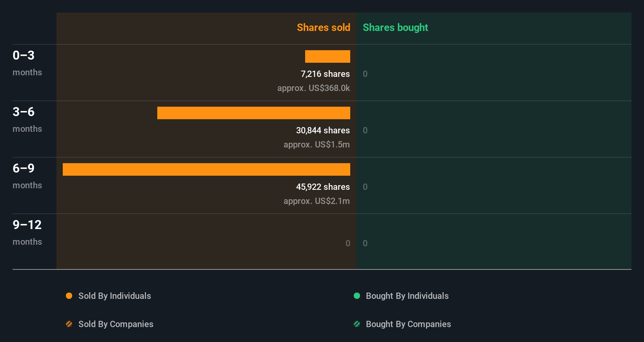Click the shares bought 0 in 6–9 months row
This screenshot has height=342, width=644.
pos(365,187)
